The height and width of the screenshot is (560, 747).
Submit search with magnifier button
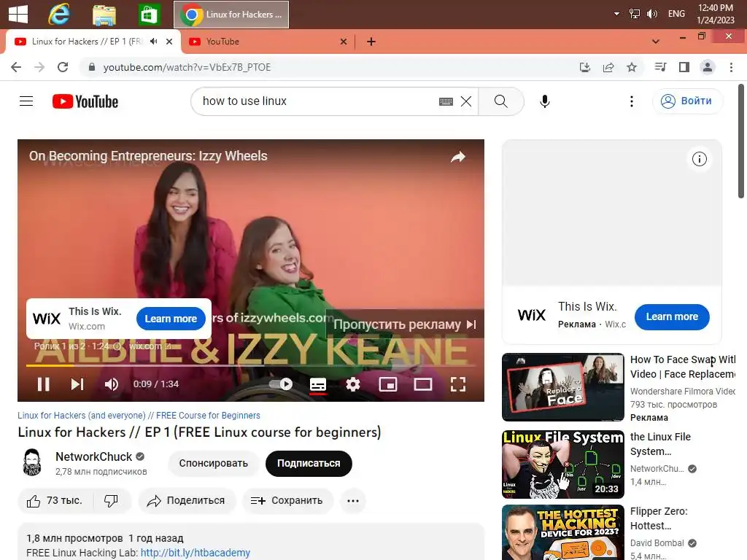click(500, 101)
